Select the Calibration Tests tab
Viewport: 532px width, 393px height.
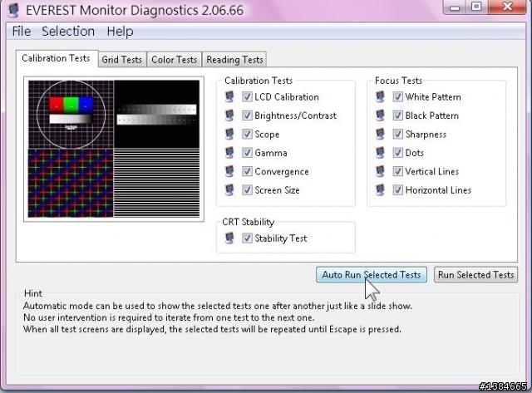tap(56, 58)
